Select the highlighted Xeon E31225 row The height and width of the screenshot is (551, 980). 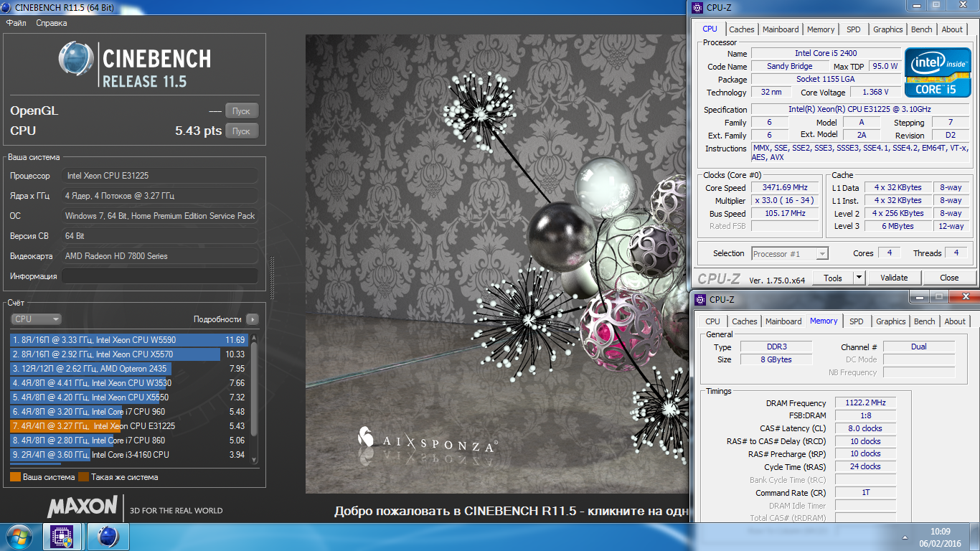tap(129, 426)
